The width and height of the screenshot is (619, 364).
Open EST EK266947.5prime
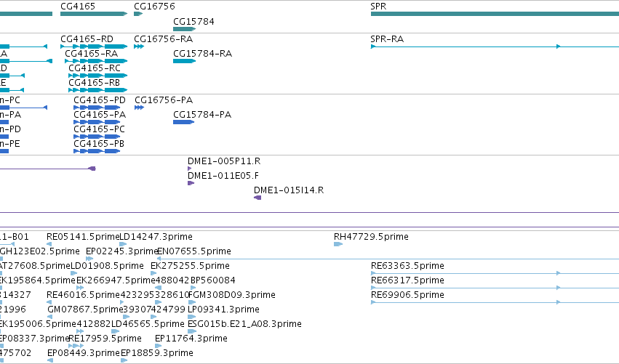point(116,280)
